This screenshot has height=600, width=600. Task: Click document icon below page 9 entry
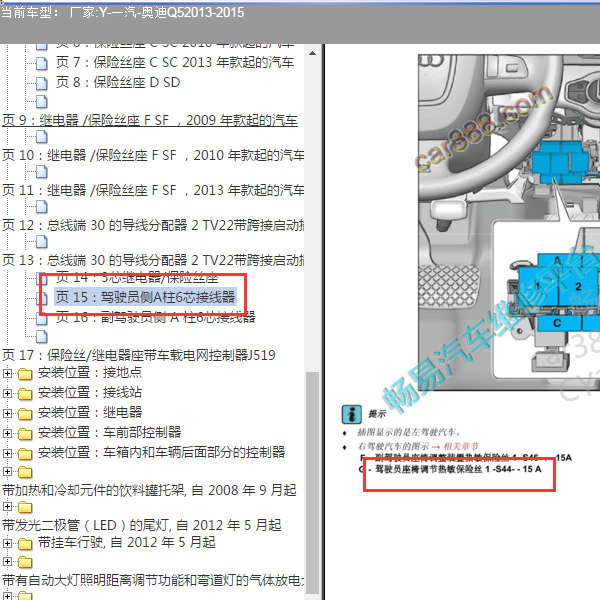point(42,137)
